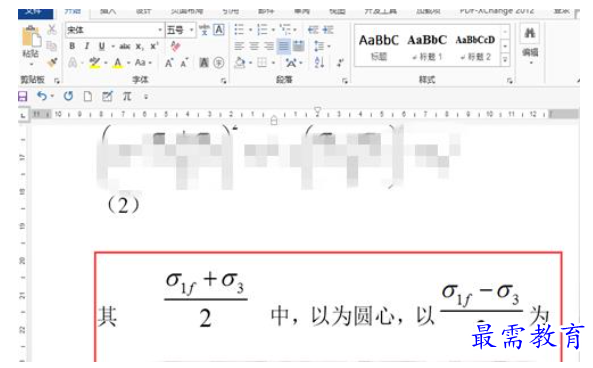The height and width of the screenshot is (368, 593).
Task: Align text left
Action: (x=239, y=46)
